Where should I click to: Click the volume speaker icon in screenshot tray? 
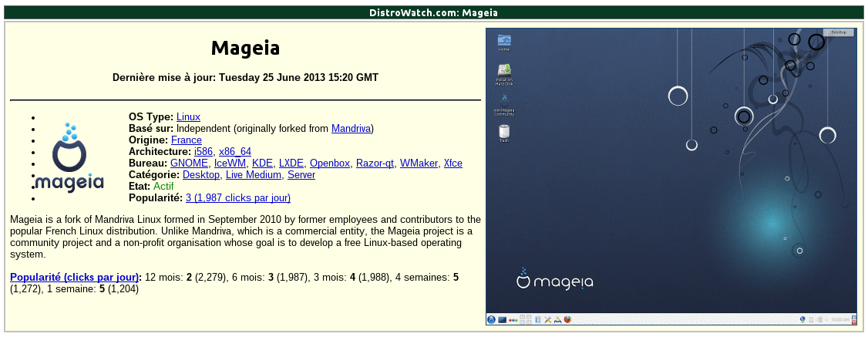tap(820, 319)
